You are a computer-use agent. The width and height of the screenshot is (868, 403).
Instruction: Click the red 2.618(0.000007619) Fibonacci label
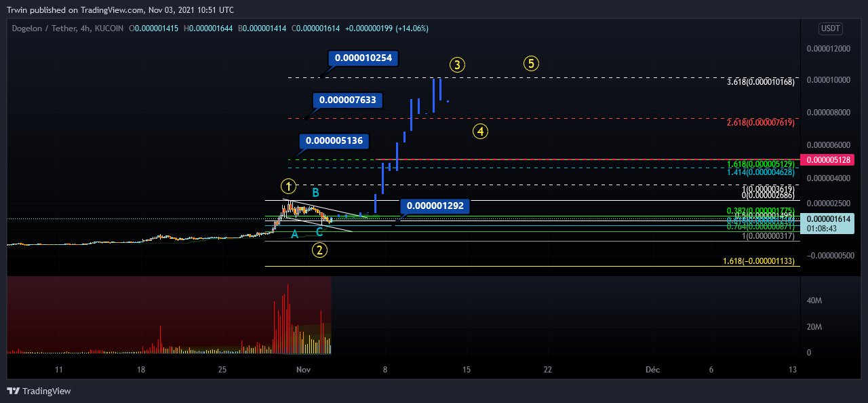click(x=760, y=123)
